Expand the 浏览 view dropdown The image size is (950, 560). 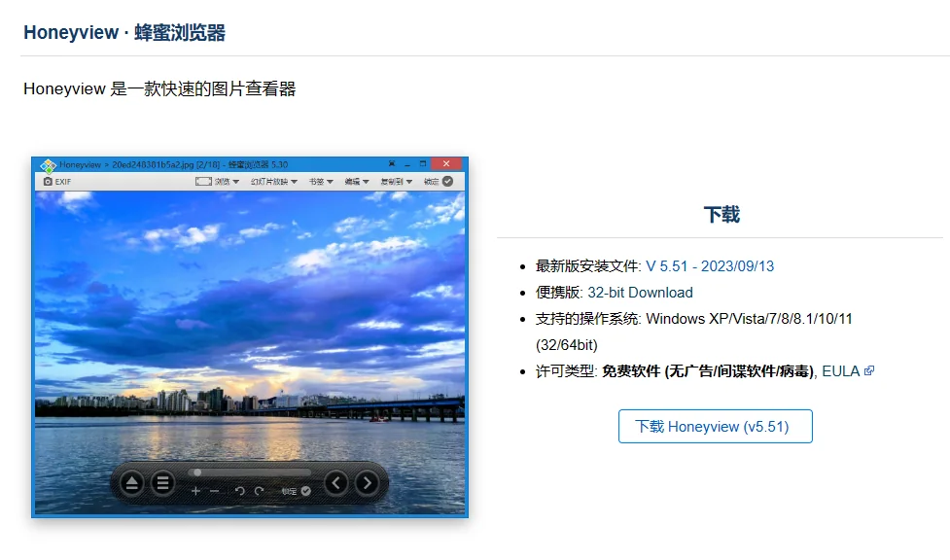[218, 181]
